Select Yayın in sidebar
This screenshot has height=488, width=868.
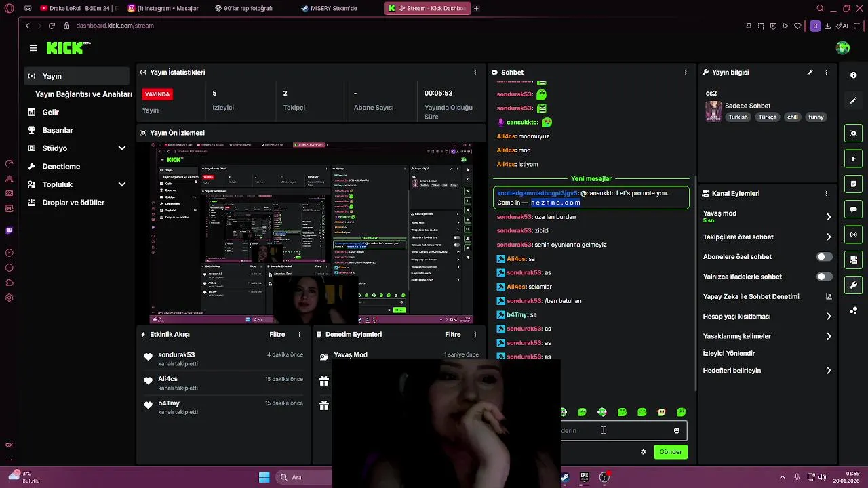[77, 76]
